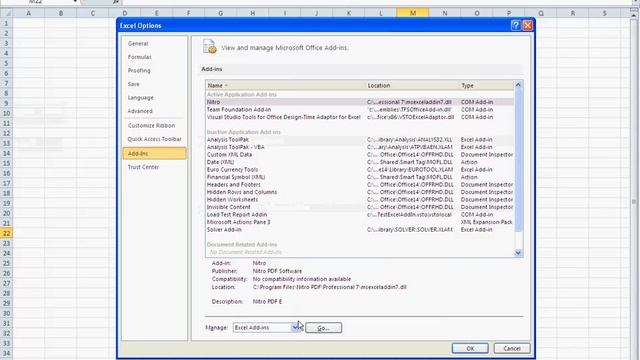
Task: Select the Invisible Content row
Action: (x=360, y=207)
